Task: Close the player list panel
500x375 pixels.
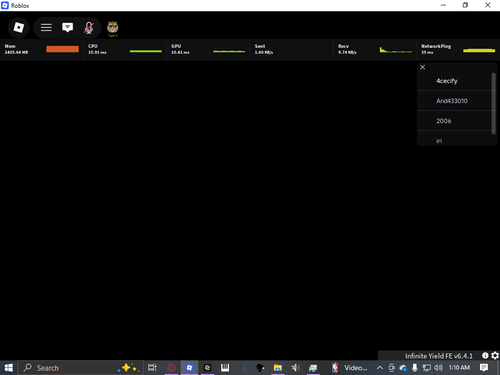Action: coord(423,67)
